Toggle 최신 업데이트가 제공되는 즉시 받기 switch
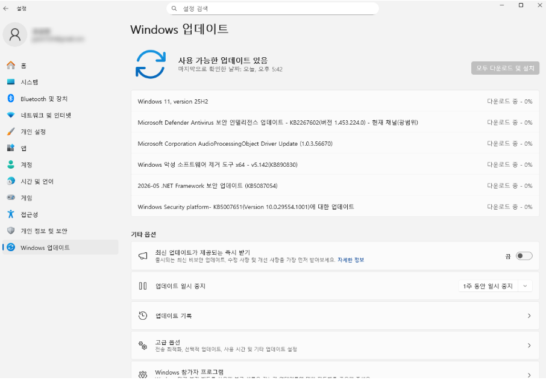The width and height of the screenshot is (546, 392). click(x=524, y=256)
